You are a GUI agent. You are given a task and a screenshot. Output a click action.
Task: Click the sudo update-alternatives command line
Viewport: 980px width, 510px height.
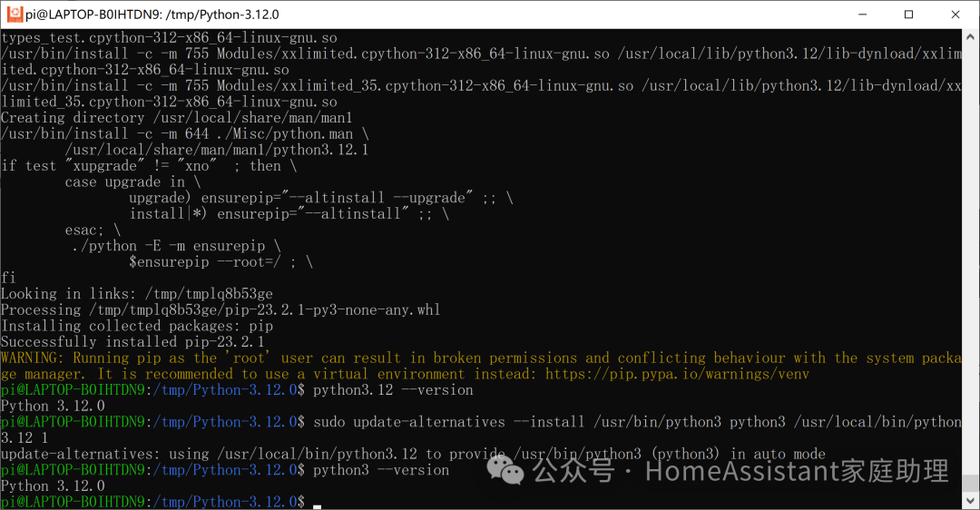tap(481, 429)
